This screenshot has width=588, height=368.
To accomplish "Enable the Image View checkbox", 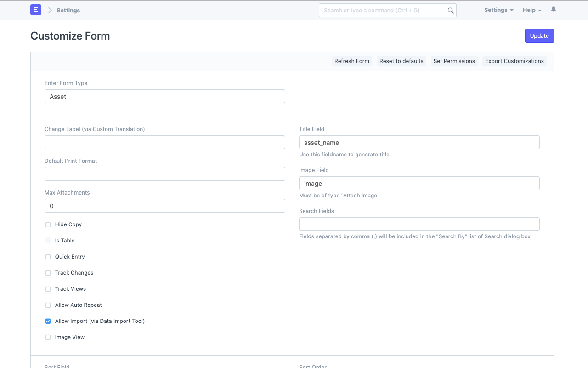I will tap(48, 337).
